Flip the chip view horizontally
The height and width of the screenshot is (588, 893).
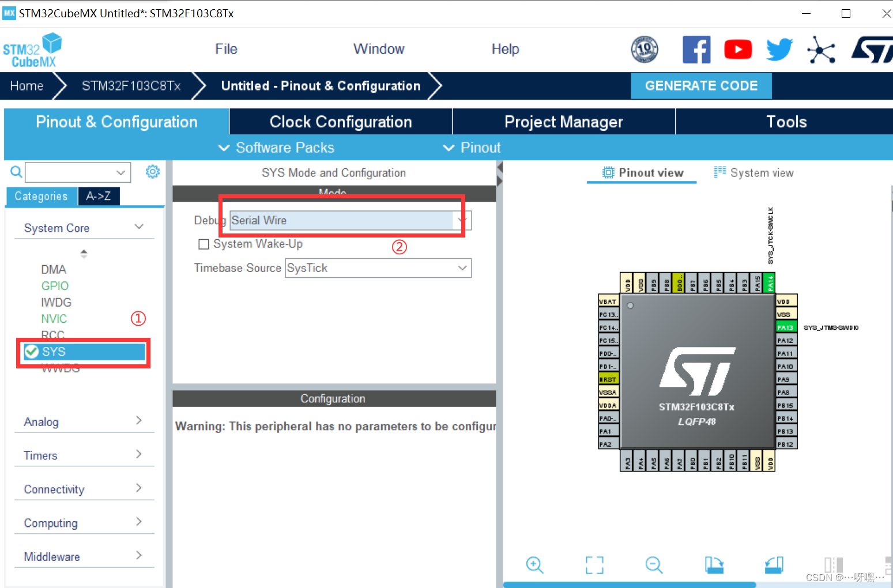[x=834, y=565]
